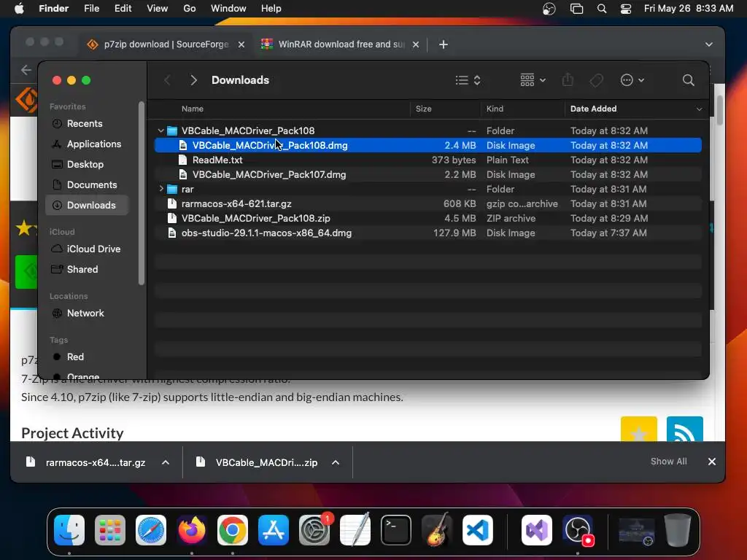Open Spotlight search in the menu bar
Viewport: 747px width, 560px height.
[x=602, y=9]
